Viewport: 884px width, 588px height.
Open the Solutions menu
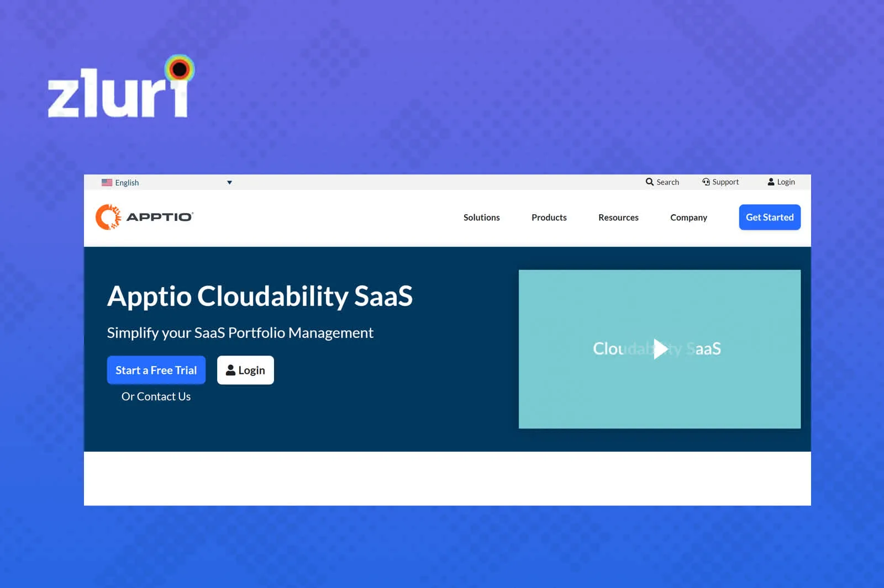(x=481, y=218)
